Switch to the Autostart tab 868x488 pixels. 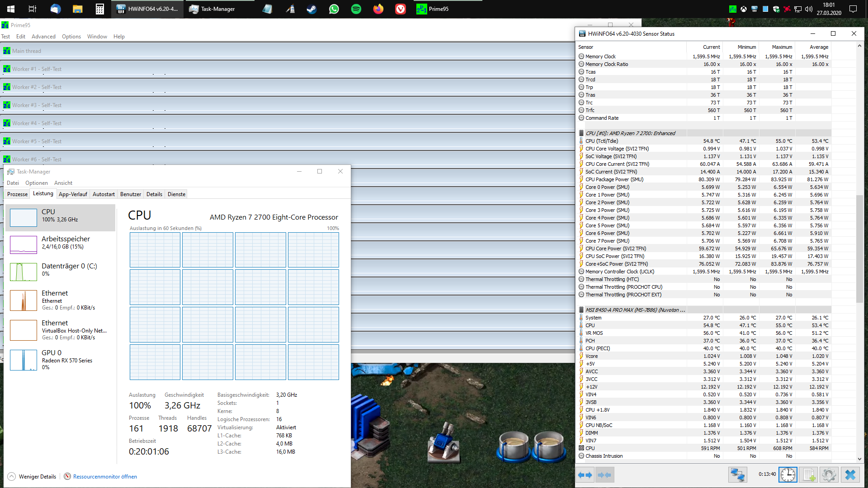(104, 194)
